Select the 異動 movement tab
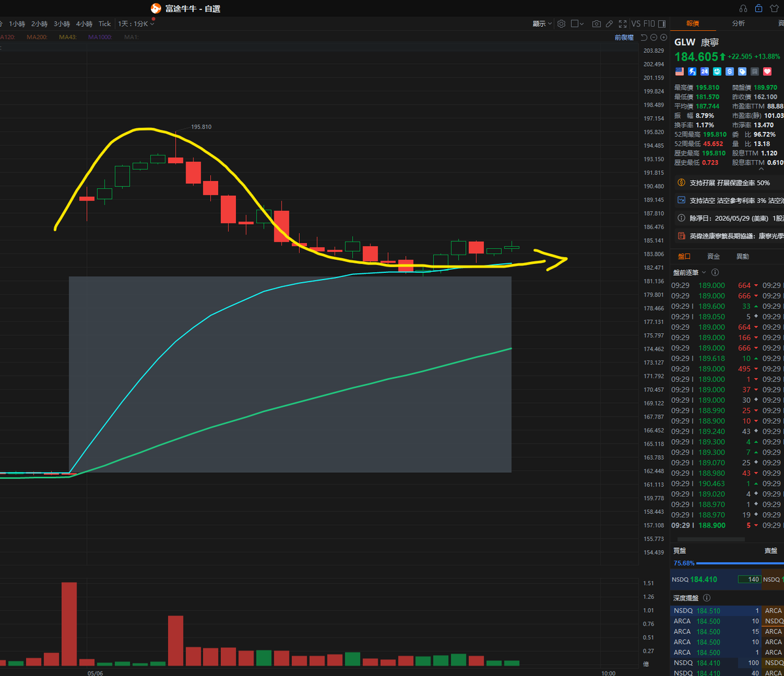 click(743, 257)
